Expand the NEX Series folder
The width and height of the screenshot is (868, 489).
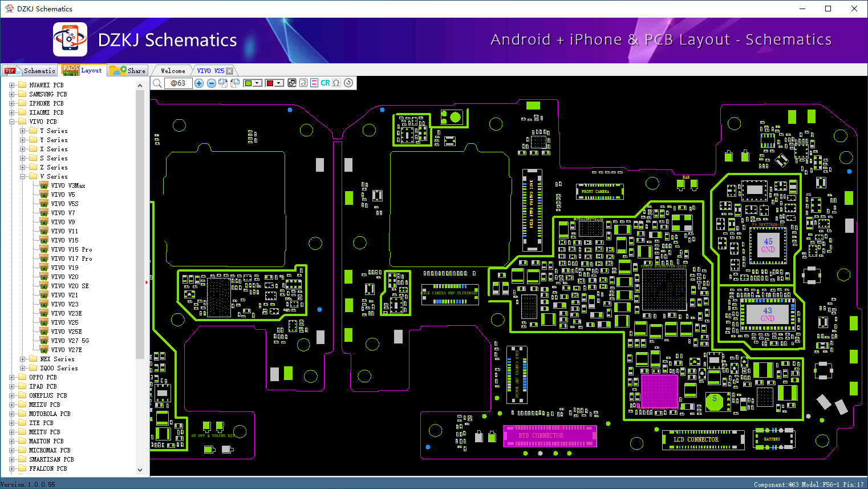point(22,359)
